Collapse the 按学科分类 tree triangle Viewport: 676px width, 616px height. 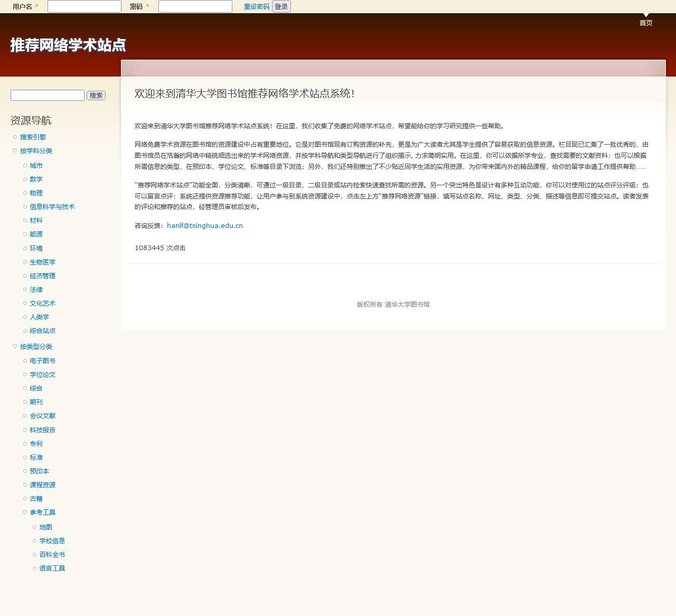point(15,151)
